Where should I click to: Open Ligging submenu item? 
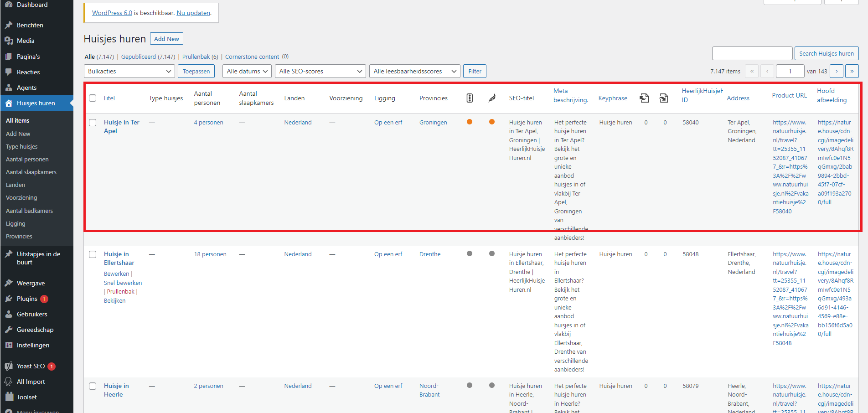tap(15, 224)
